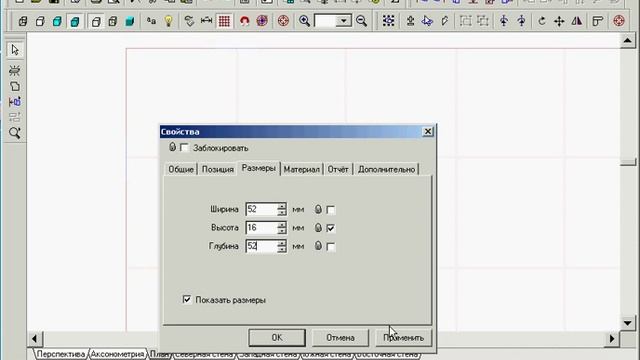Click the paint roller toolbar icon

[x=598, y=21]
